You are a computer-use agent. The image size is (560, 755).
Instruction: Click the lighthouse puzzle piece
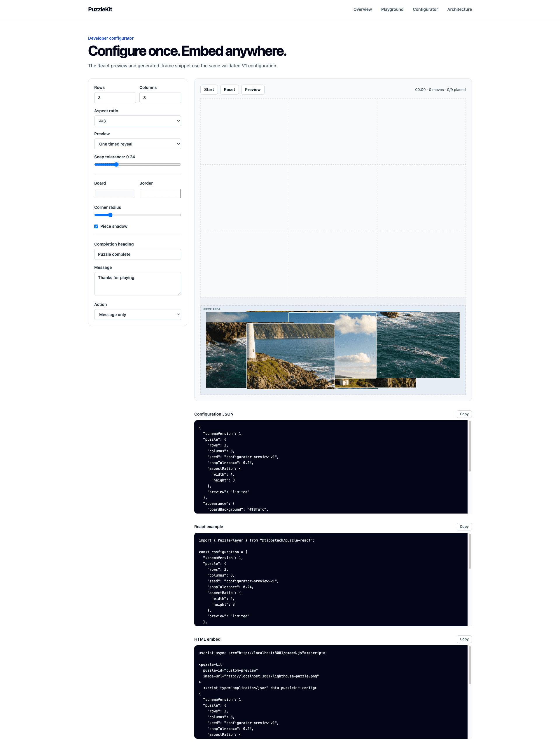(290, 356)
